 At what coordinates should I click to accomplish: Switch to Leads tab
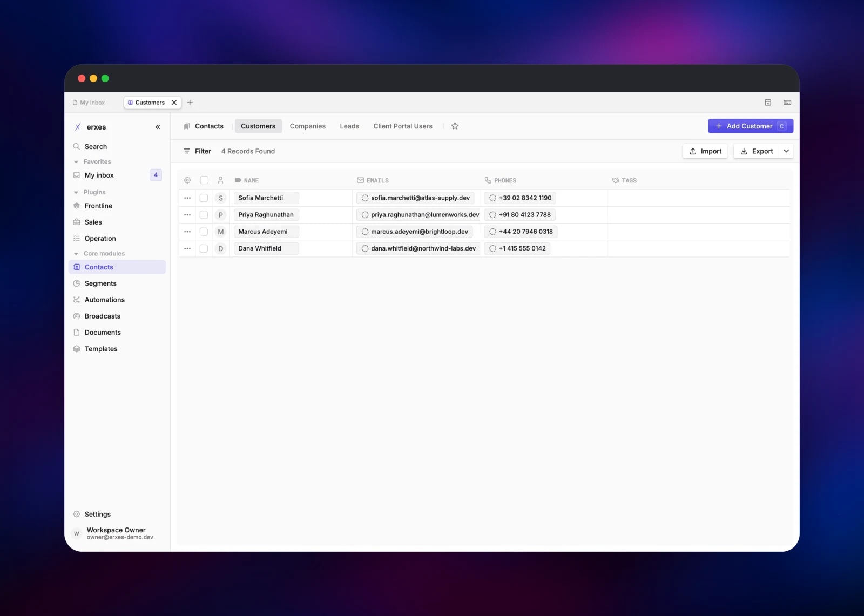click(x=349, y=126)
